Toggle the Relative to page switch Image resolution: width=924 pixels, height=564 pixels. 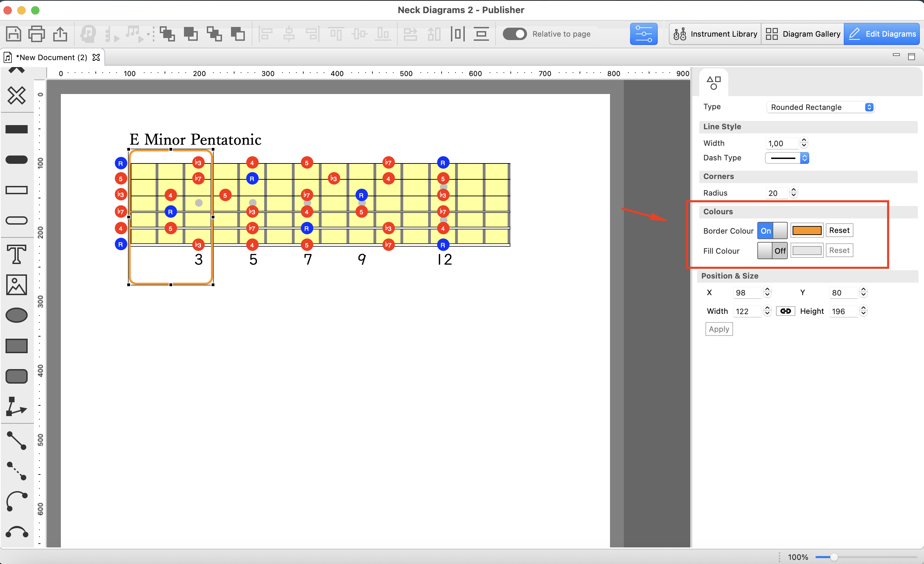[515, 34]
